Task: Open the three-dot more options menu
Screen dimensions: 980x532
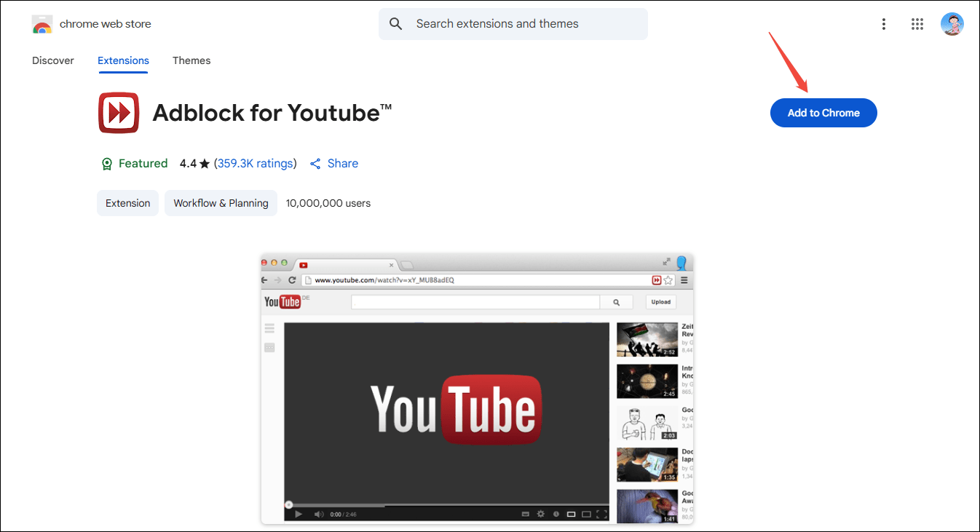Action: [x=884, y=24]
